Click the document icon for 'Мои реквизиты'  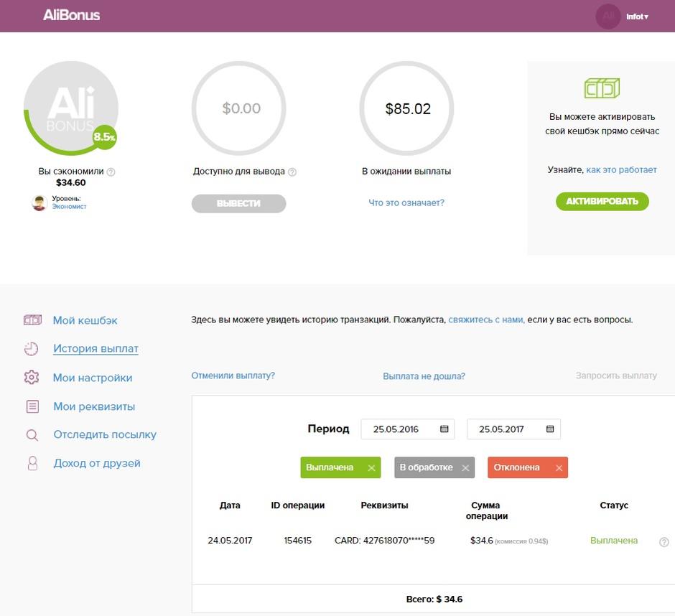point(32,406)
